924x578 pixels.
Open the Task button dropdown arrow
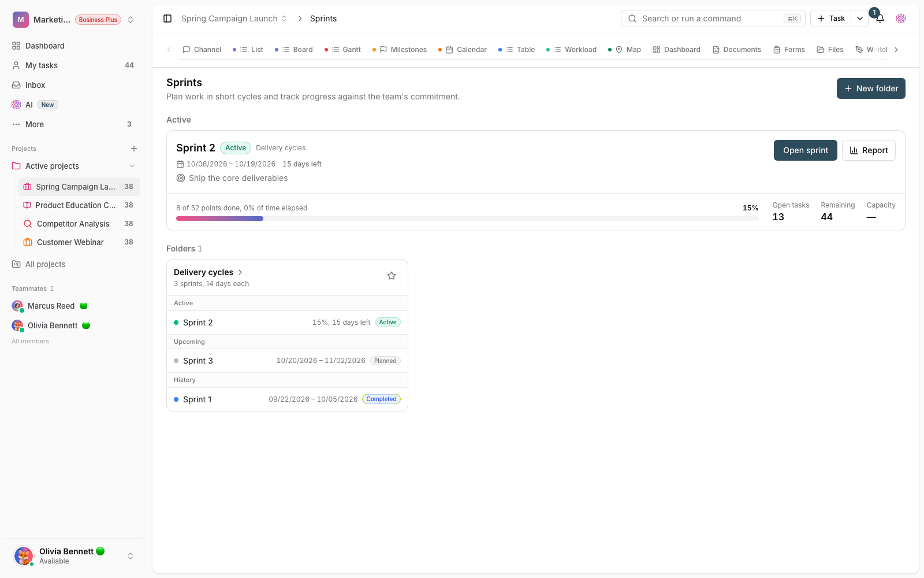[860, 18]
